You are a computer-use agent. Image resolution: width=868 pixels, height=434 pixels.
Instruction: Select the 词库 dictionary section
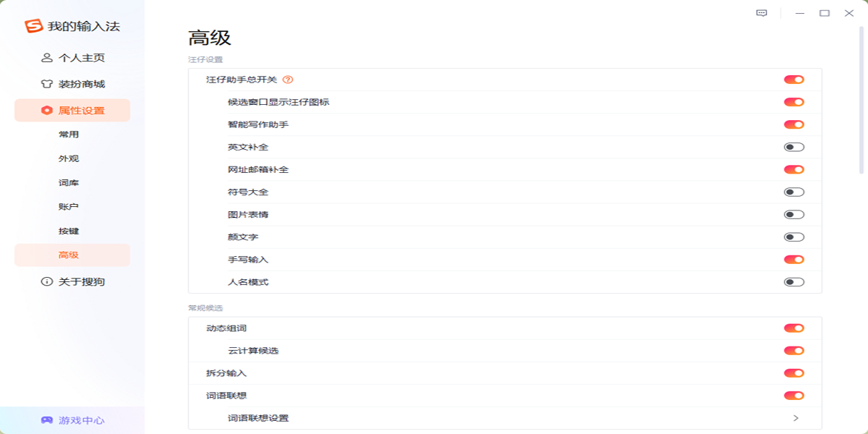coord(69,182)
